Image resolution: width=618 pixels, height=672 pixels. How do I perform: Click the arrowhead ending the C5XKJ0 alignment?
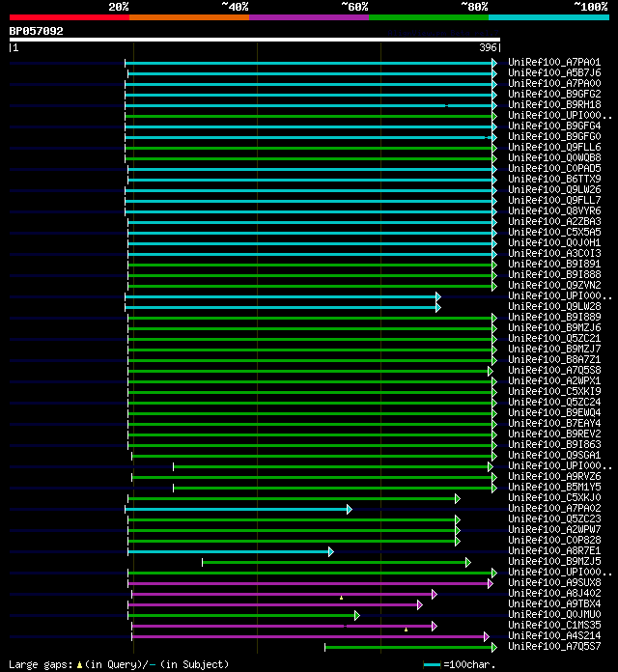pos(458,498)
